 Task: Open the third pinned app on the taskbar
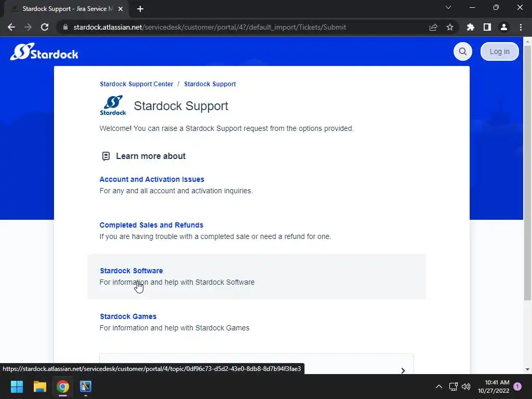click(x=86, y=387)
